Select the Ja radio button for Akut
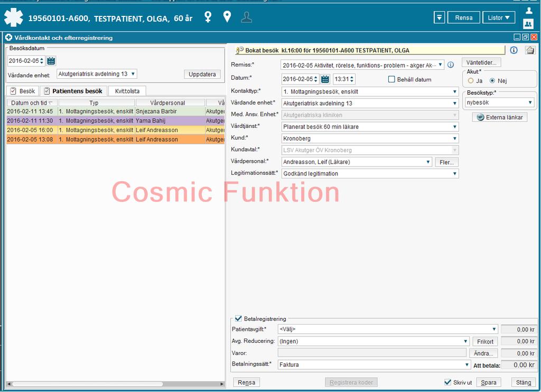The width and height of the screenshot is (541, 392). tap(471, 81)
